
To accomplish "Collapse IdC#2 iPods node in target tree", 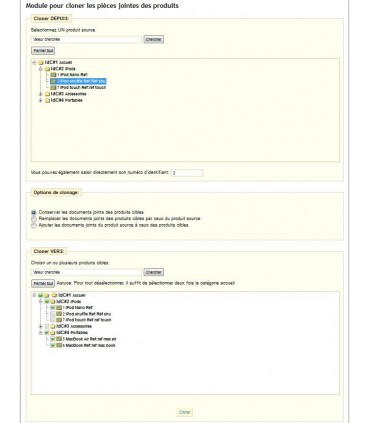I will [41, 301].
